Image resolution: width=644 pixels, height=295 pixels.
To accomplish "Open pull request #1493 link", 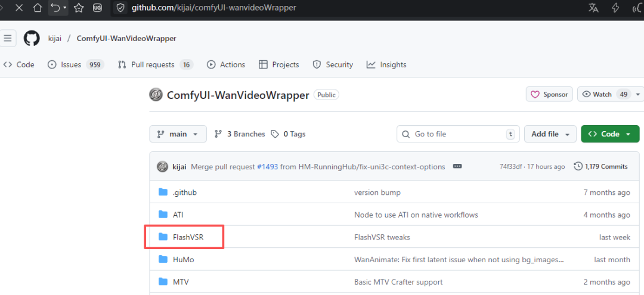I will click(267, 167).
